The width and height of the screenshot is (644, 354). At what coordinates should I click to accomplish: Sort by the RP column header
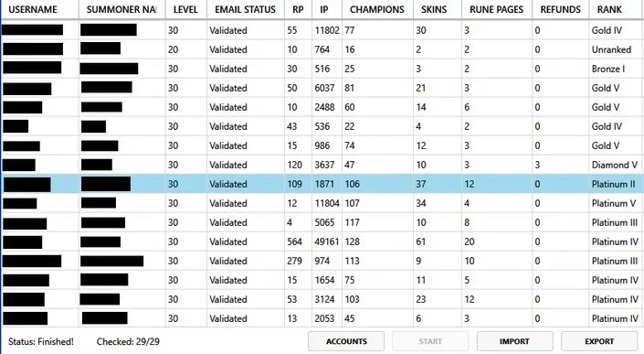pos(298,9)
